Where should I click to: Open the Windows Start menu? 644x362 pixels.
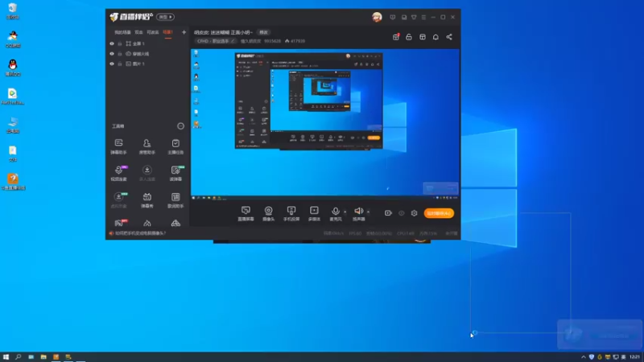coord(6,357)
